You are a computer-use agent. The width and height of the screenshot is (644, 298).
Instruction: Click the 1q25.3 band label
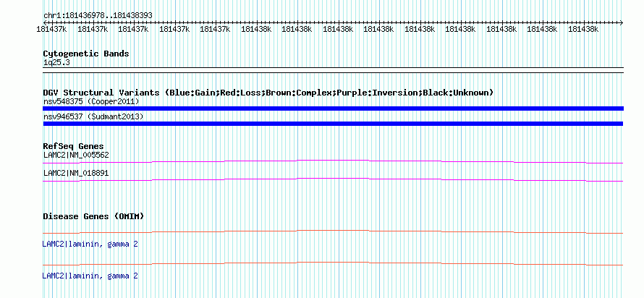click(x=55, y=63)
